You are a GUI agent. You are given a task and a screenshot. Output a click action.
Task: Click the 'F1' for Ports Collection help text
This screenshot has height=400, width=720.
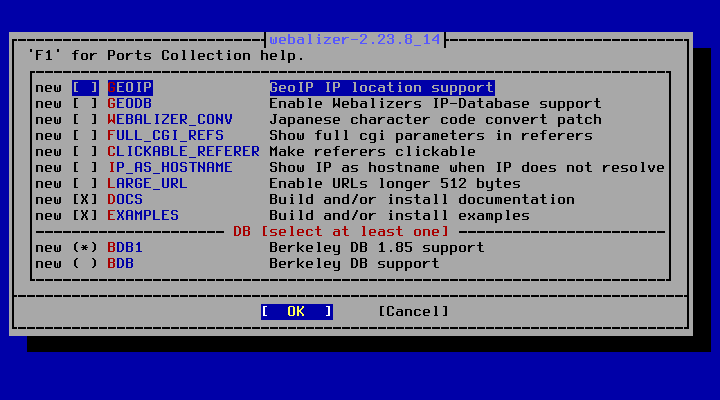pos(166,56)
